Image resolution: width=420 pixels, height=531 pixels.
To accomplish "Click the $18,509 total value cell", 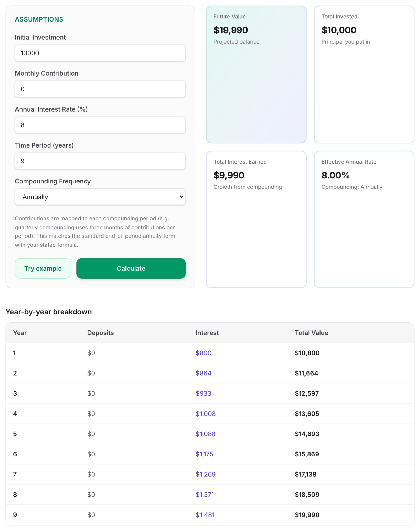I will 307,494.
